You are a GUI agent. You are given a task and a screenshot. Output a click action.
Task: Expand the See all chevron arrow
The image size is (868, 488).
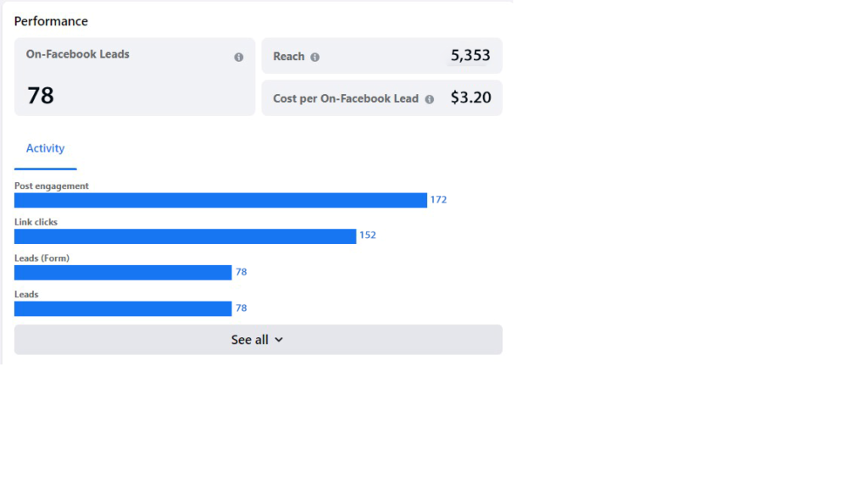click(x=279, y=340)
